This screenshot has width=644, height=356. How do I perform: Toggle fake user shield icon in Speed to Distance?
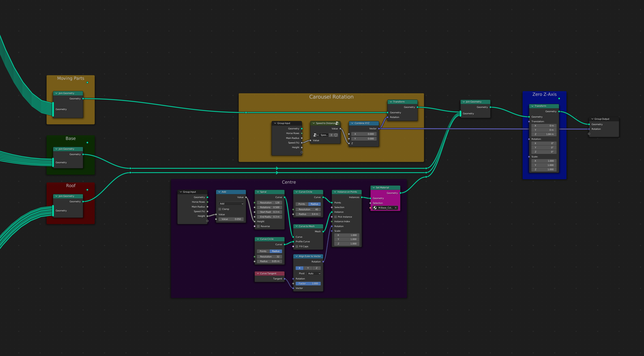pyautogui.click(x=336, y=135)
